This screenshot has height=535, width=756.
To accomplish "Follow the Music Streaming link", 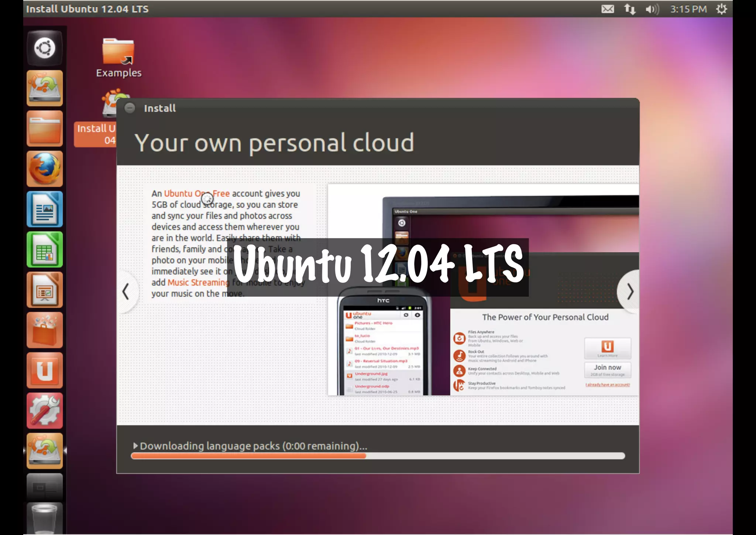I will pyautogui.click(x=199, y=282).
